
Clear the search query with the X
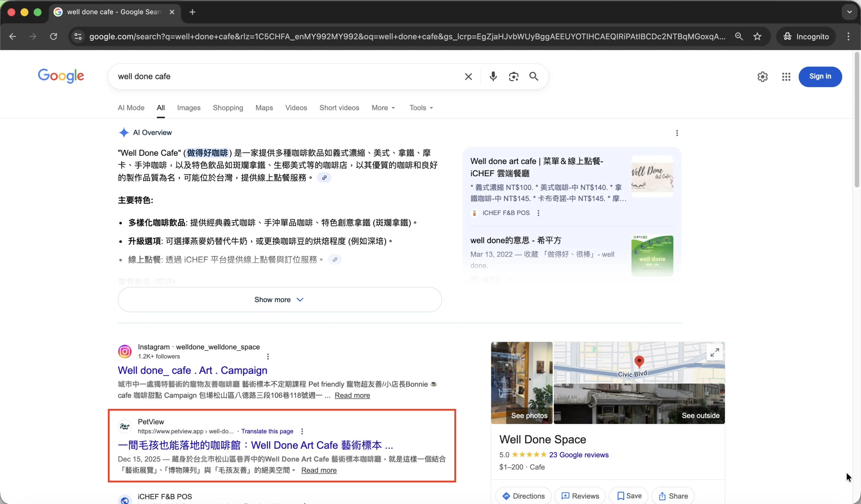pyautogui.click(x=468, y=76)
